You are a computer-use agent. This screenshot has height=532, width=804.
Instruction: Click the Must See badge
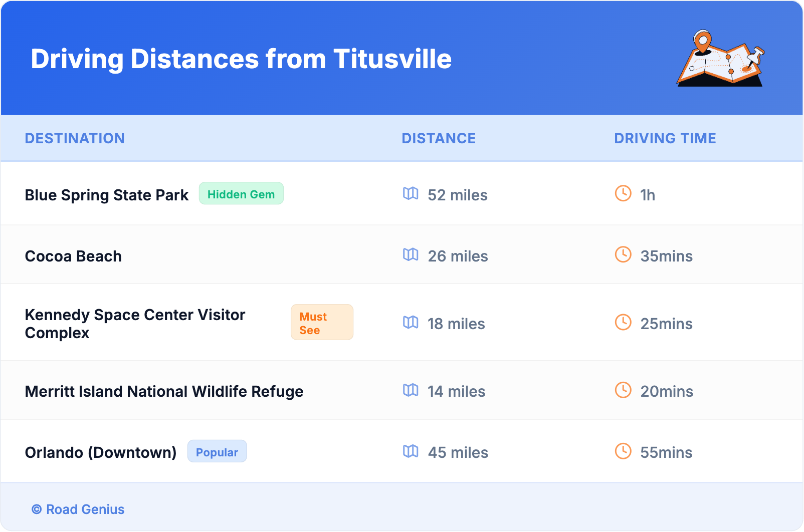322,323
